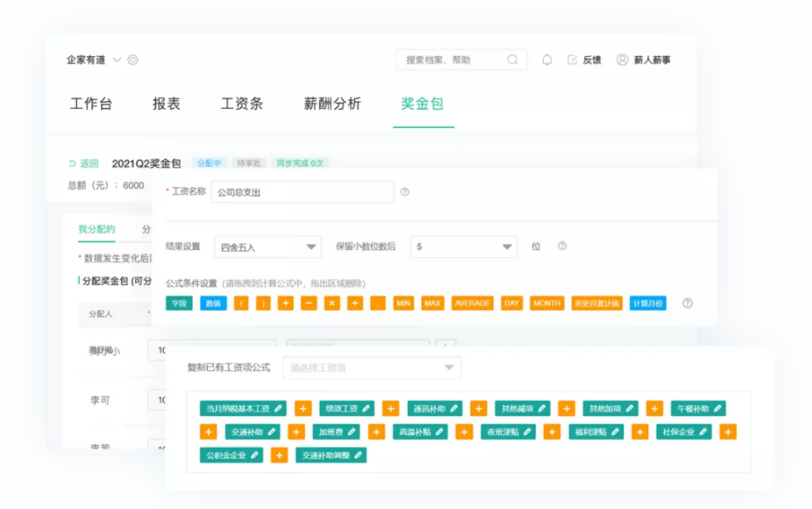
Task: Click the 李可 row name
Action: tap(100, 400)
